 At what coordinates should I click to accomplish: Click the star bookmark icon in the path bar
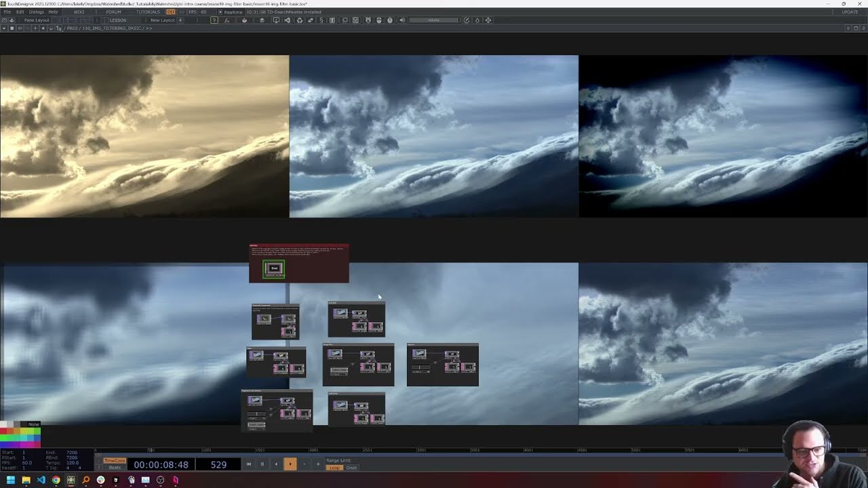43,28
